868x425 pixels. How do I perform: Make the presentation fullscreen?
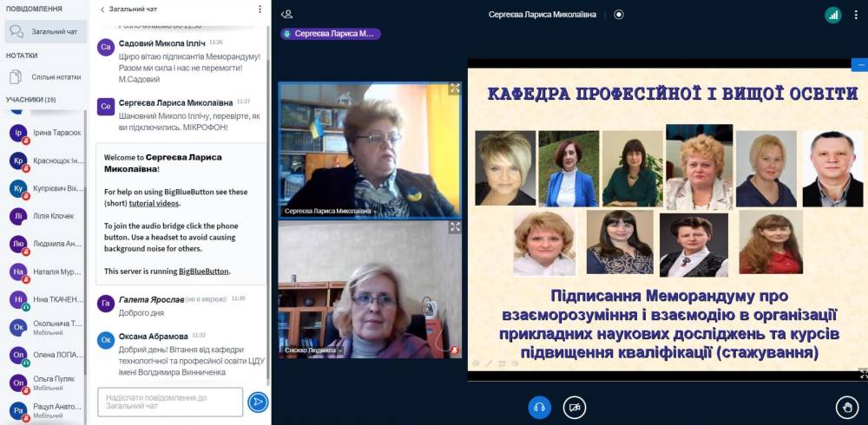863,375
